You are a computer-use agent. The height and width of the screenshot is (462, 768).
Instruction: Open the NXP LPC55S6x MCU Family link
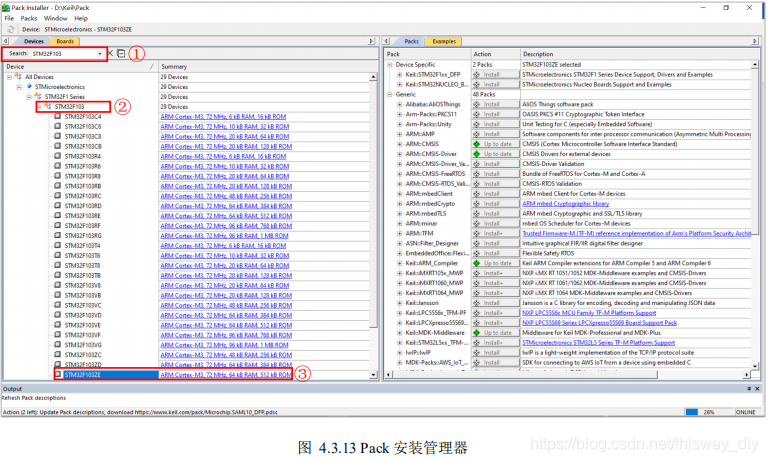click(x=589, y=313)
